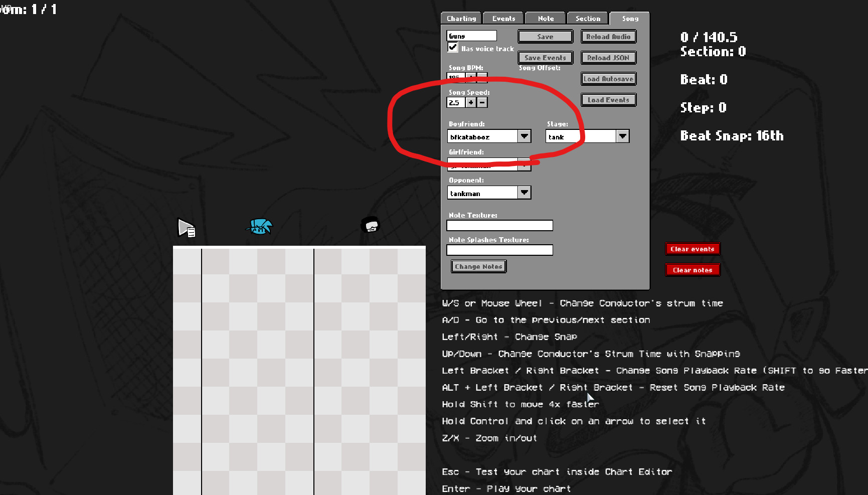Switch to the Charting tab
Viewport: 868px width, 495px height.
pos(461,19)
